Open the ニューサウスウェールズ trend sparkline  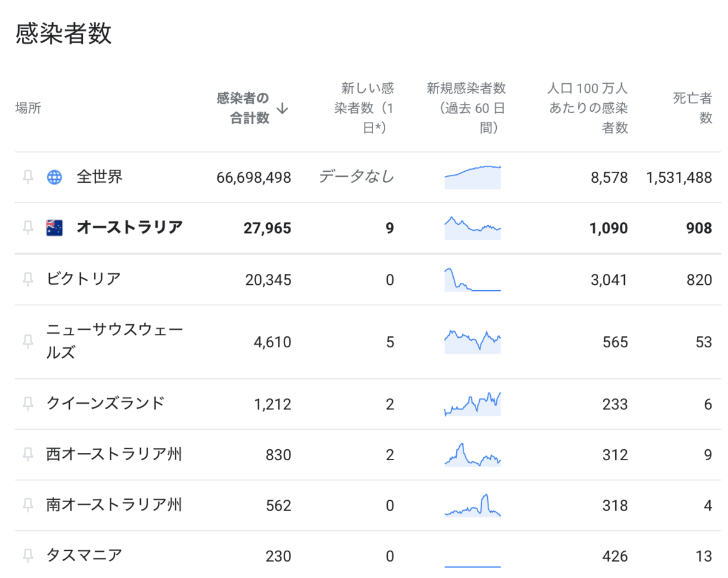(473, 341)
